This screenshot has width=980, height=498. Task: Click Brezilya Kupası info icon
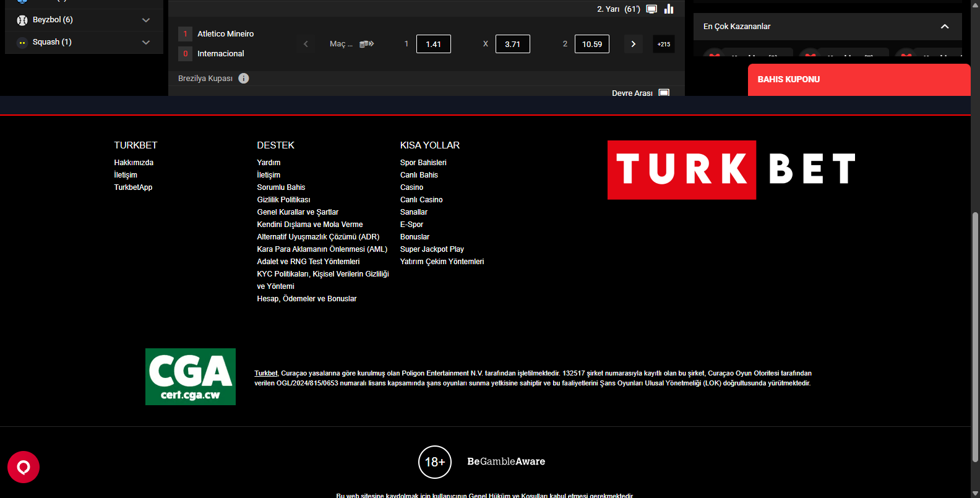tap(244, 78)
